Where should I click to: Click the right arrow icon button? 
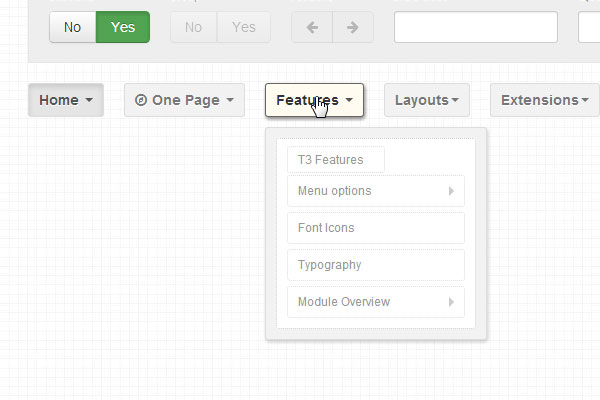[x=353, y=27]
